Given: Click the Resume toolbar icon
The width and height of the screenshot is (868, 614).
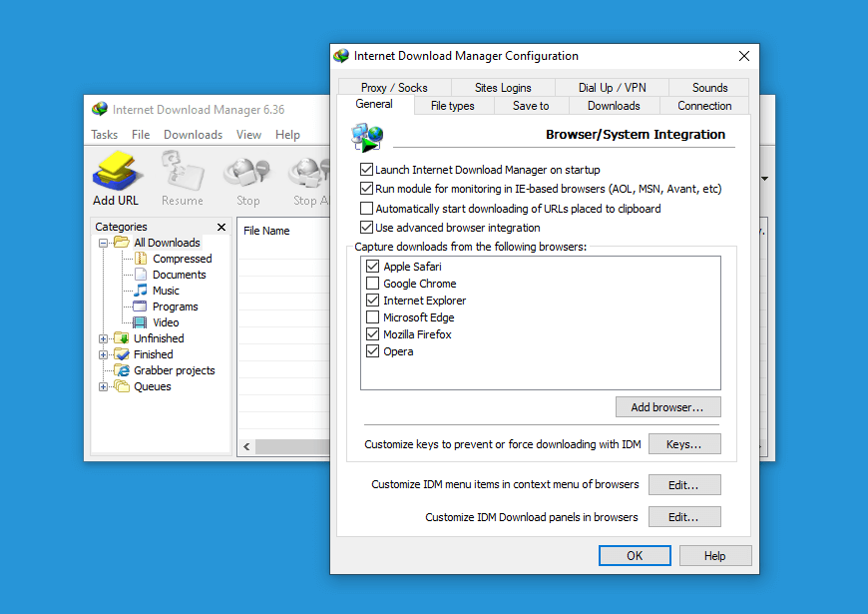Looking at the screenshot, I should (x=183, y=170).
